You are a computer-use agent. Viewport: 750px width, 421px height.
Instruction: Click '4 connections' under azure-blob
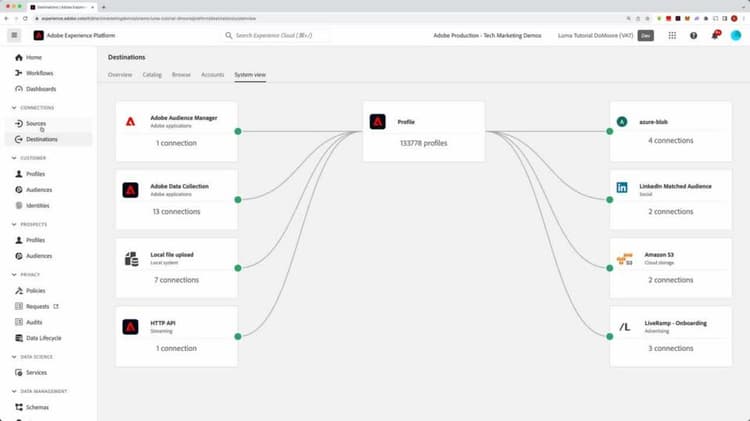(x=671, y=141)
